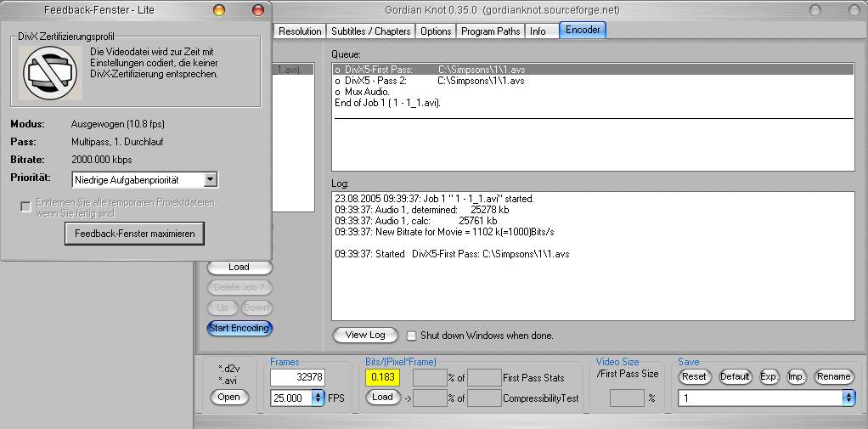Click the Frames value field 32978
This screenshot has width=868, height=429.
298,377
